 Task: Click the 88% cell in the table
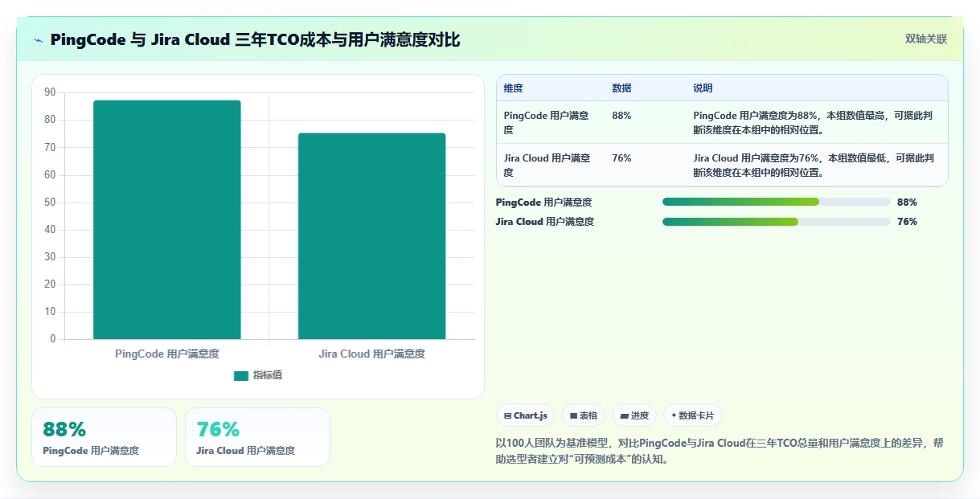point(621,116)
